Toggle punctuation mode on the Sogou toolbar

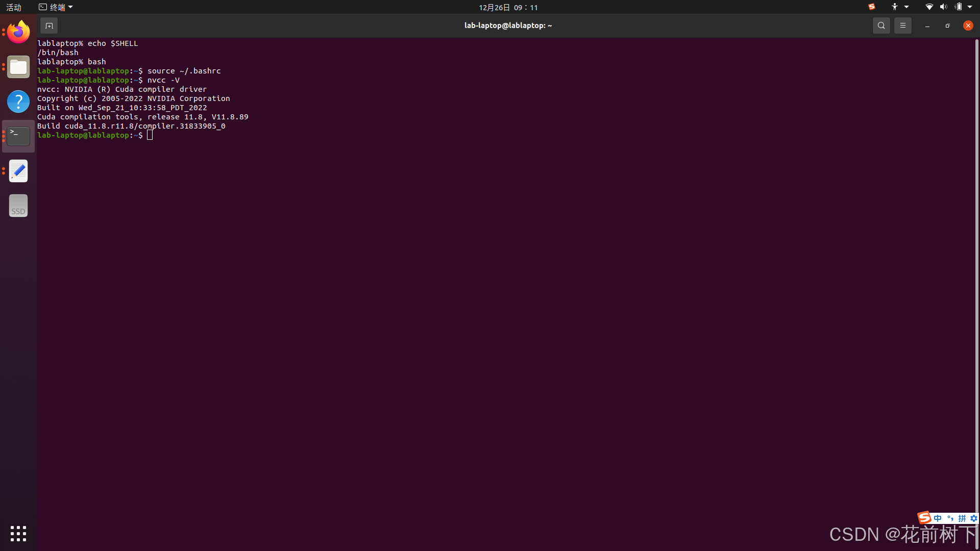point(950,518)
